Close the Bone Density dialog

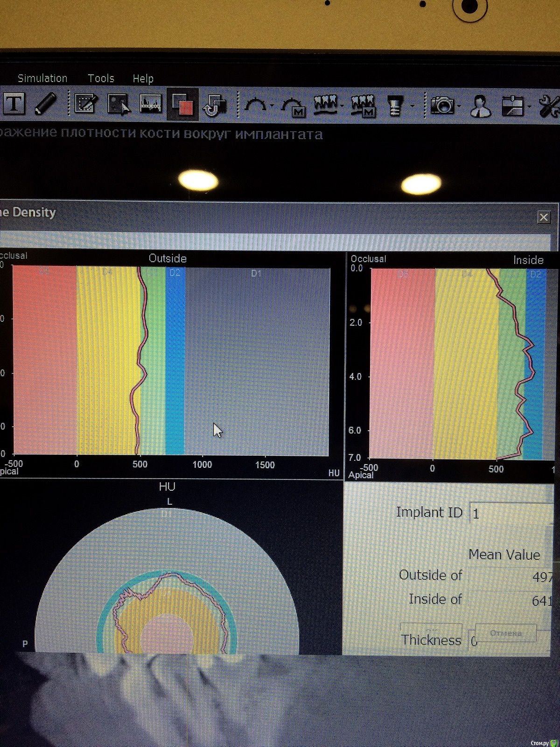pyautogui.click(x=544, y=218)
